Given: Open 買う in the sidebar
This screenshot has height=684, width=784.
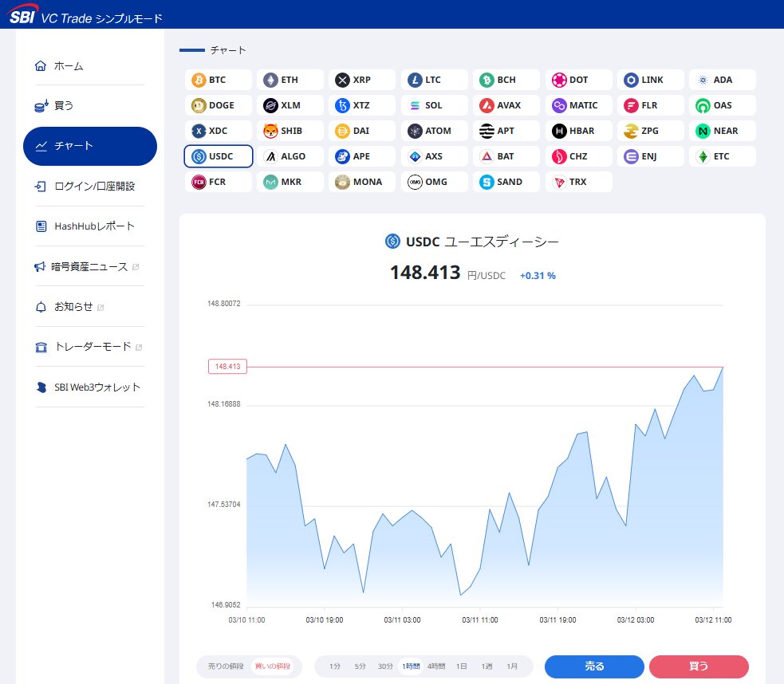Looking at the screenshot, I should point(90,106).
